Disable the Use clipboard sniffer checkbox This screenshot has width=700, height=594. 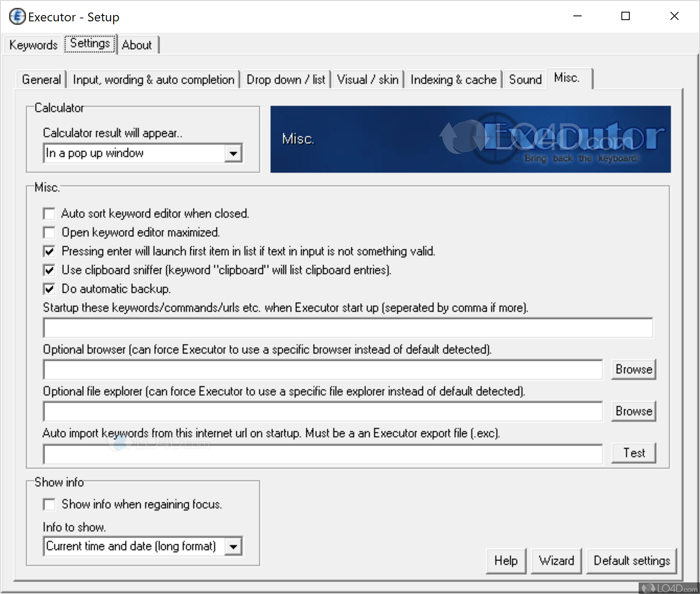point(49,270)
